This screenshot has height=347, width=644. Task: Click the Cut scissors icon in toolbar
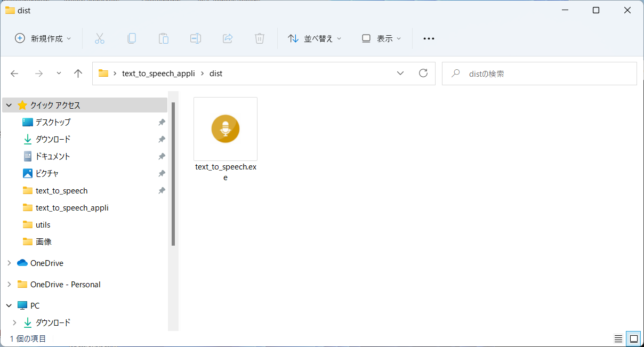coord(100,38)
